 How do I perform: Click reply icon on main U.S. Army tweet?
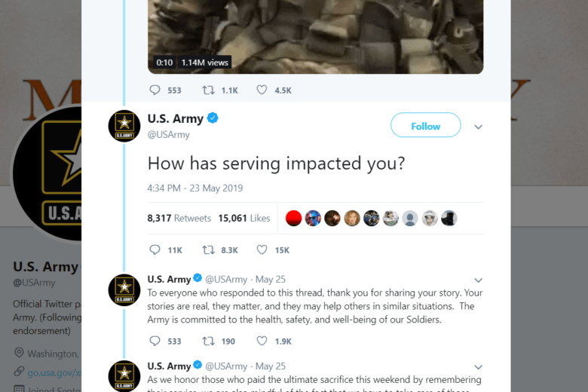(155, 250)
